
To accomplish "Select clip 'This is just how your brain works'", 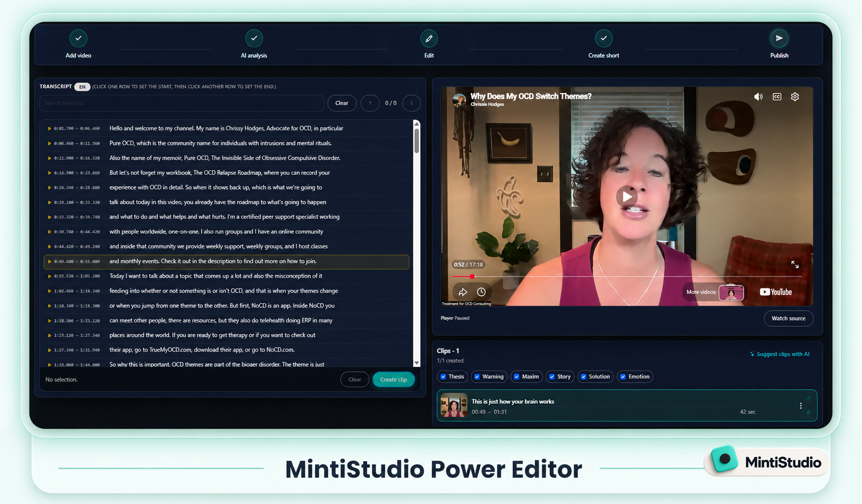I will pos(627,406).
